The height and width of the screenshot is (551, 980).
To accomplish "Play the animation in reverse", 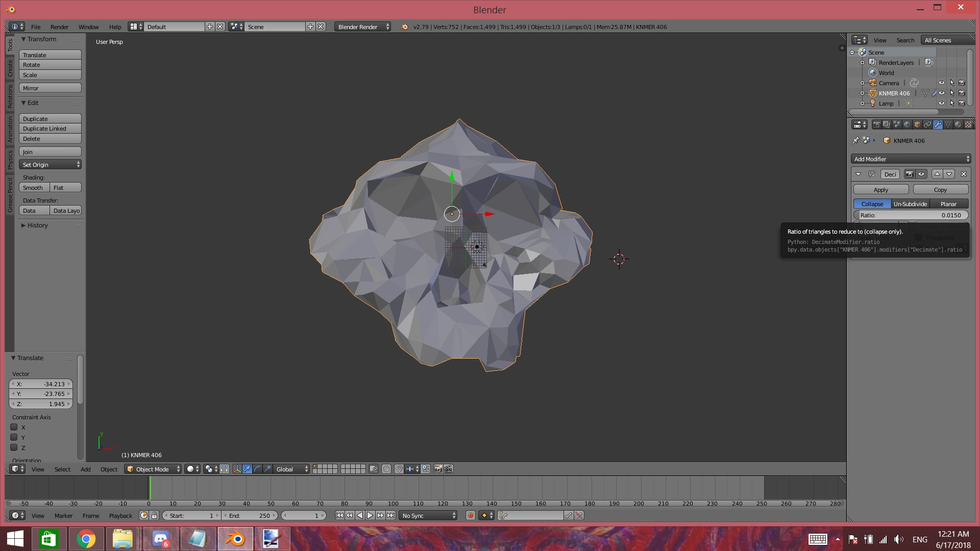I will 360,515.
